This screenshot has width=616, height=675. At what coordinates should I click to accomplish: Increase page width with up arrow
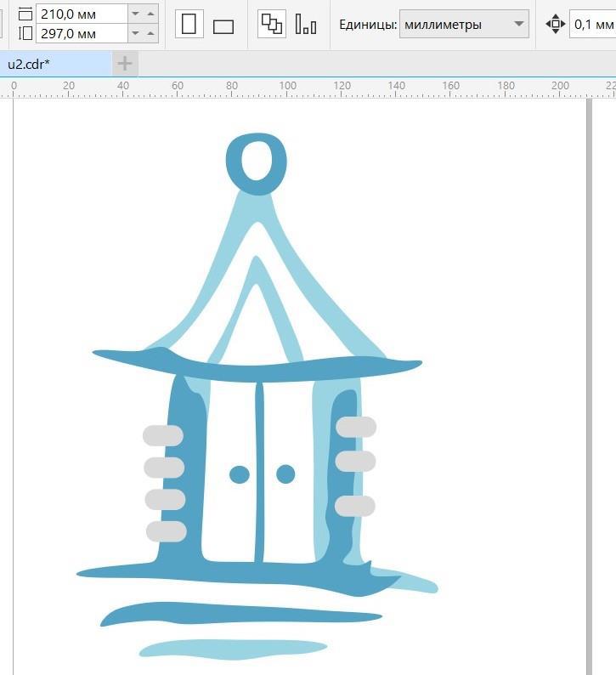[x=150, y=14]
